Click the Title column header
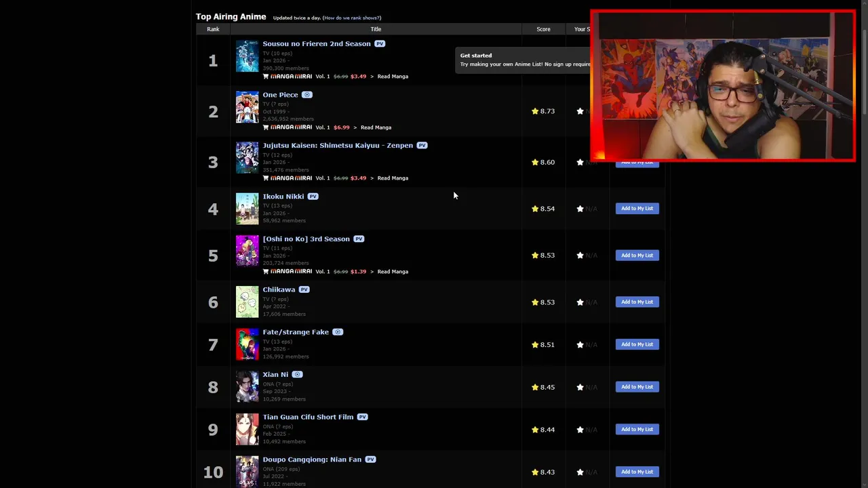The image size is (868, 488). (x=376, y=29)
